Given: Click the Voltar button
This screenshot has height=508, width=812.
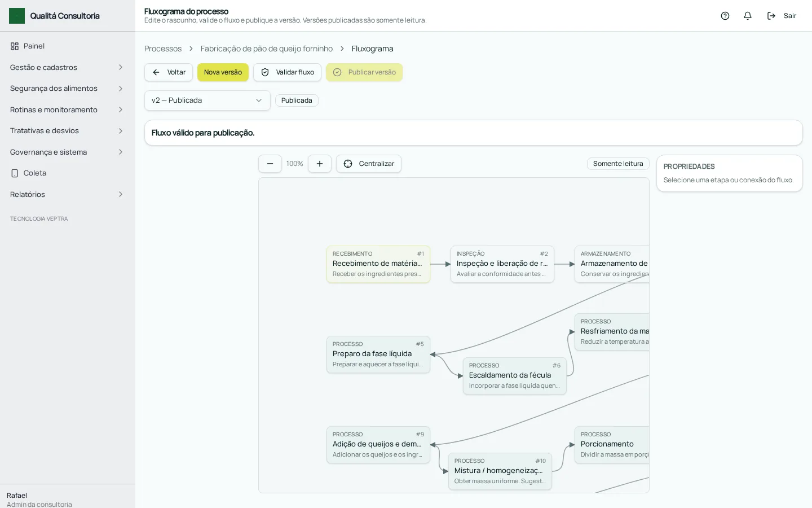Looking at the screenshot, I should pos(169,72).
